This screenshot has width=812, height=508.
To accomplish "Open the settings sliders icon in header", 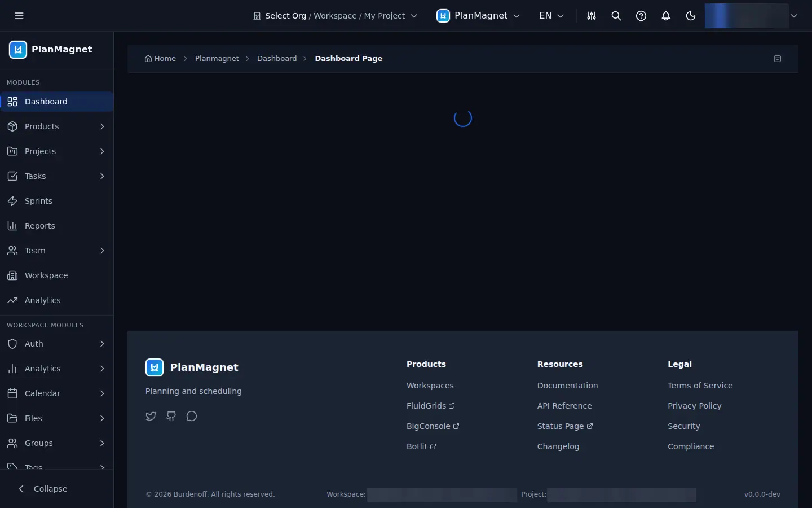I will pos(592,16).
